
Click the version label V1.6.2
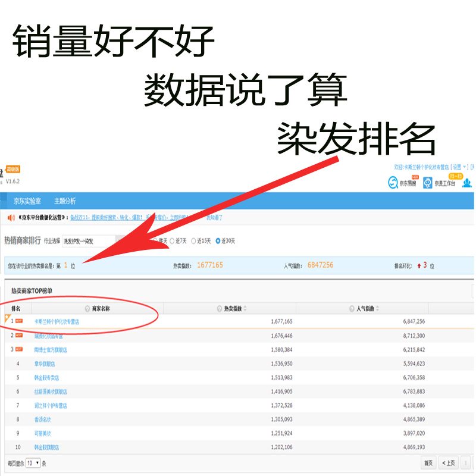[x=12, y=181]
